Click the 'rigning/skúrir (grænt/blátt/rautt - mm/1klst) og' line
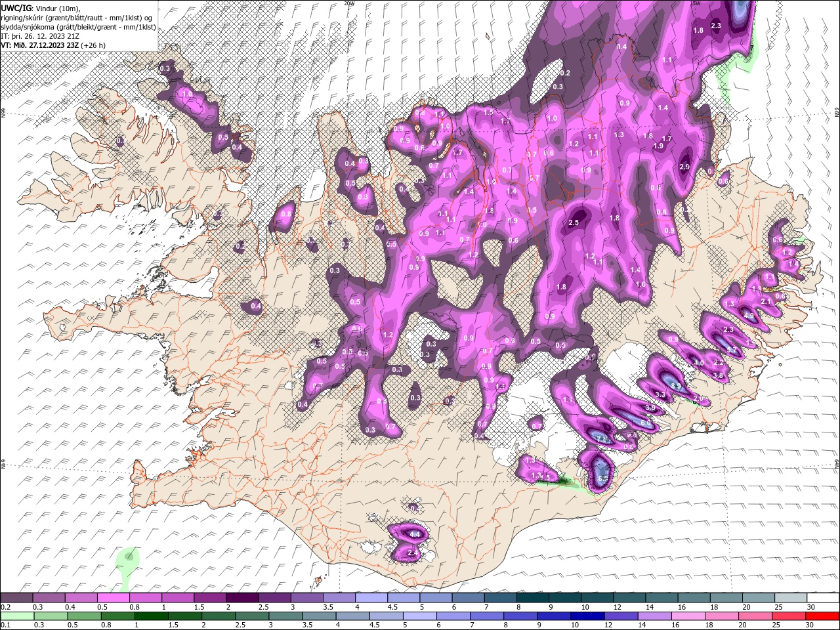This screenshot has height=630, width=840. (77, 18)
